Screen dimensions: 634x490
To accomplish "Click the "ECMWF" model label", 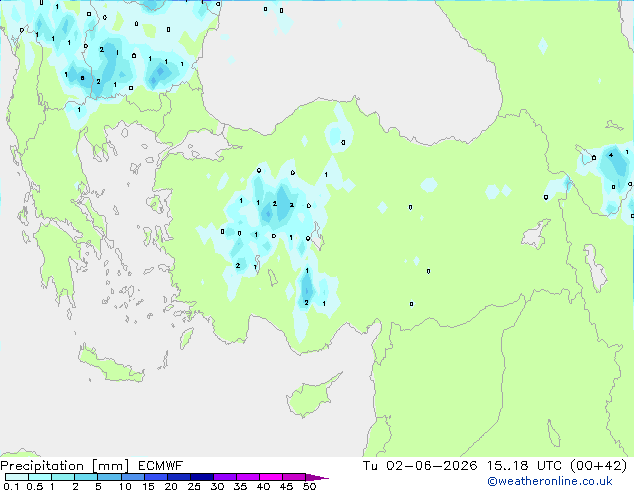I will tap(161, 466).
